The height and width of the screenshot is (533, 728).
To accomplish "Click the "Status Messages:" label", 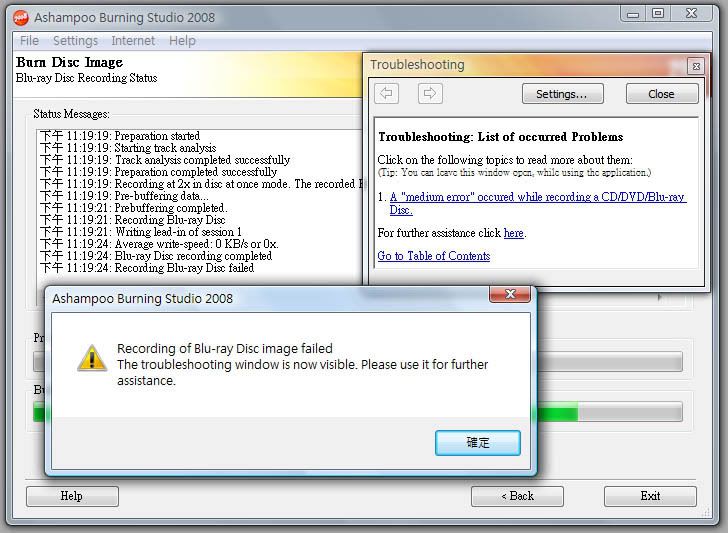I will (72, 114).
